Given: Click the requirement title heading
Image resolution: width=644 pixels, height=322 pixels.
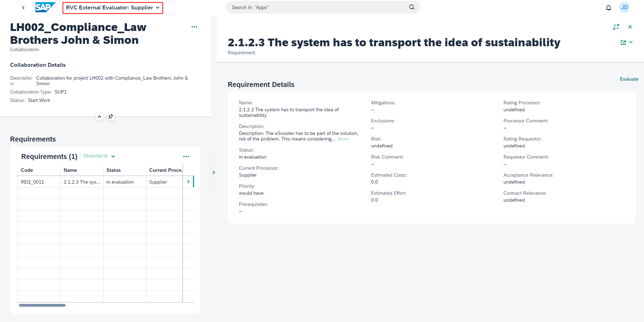Looking at the screenshot, I should point(394,42).
